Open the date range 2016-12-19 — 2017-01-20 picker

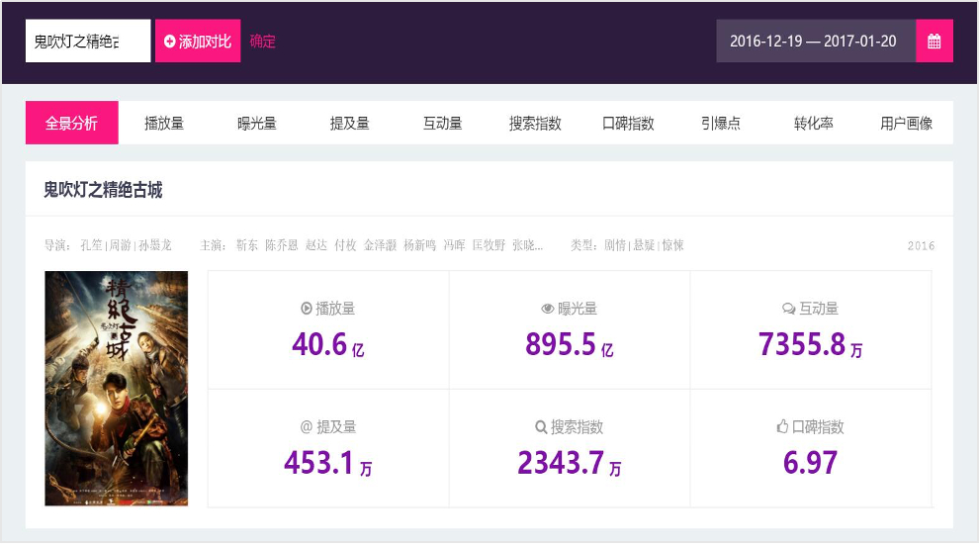[814, 42]
